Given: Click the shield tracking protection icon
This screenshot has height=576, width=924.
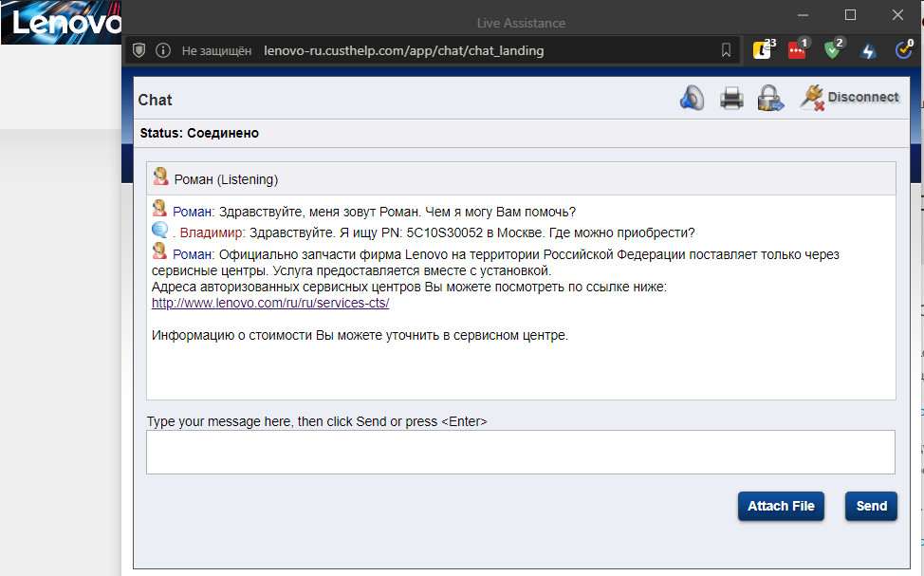Looking at the screenshot, I should 139,50.
